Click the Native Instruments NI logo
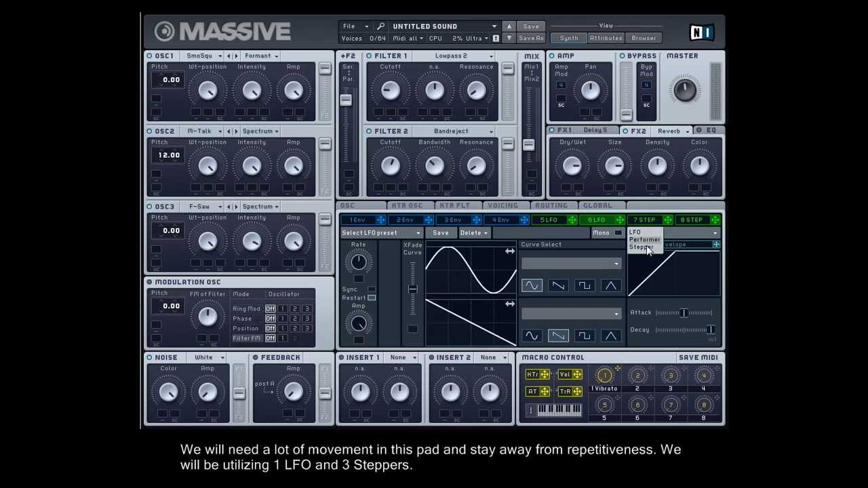Viewport: 868px width, 488px height. [x=701, y=32]
